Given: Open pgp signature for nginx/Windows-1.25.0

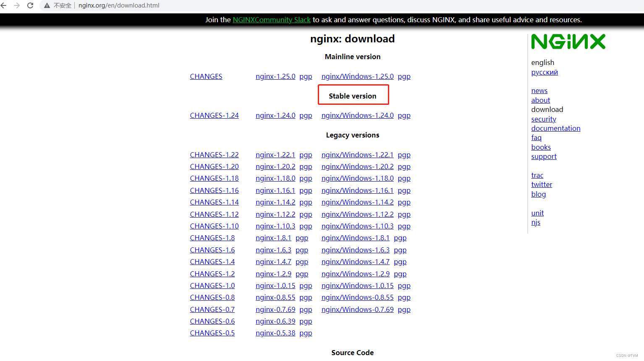Looking at the screenshot, I should tap(404, 77).
